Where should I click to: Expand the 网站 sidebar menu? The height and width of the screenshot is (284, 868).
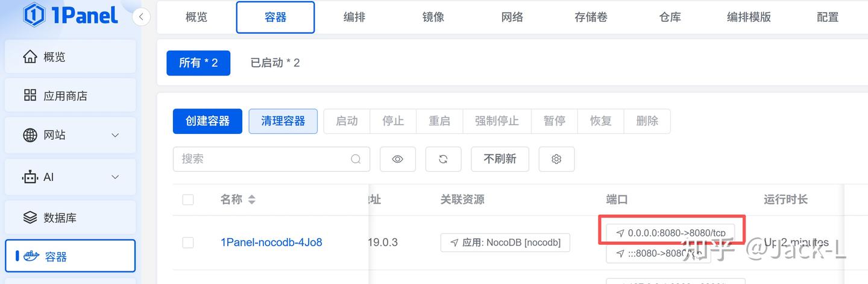tap(115, 135)
